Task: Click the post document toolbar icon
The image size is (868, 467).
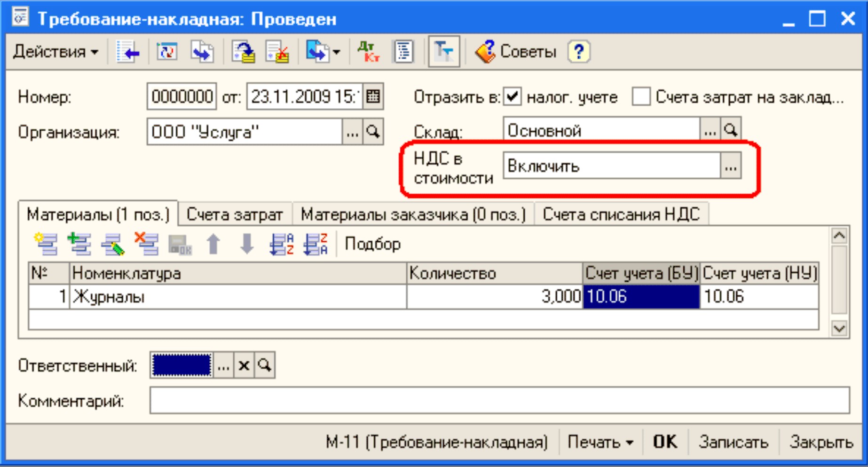Action: [x=243, y=51]
